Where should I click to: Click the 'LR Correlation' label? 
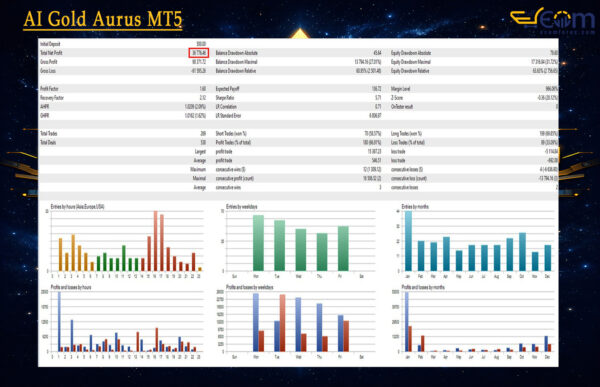pyautogui.click(x=226, y=106)
